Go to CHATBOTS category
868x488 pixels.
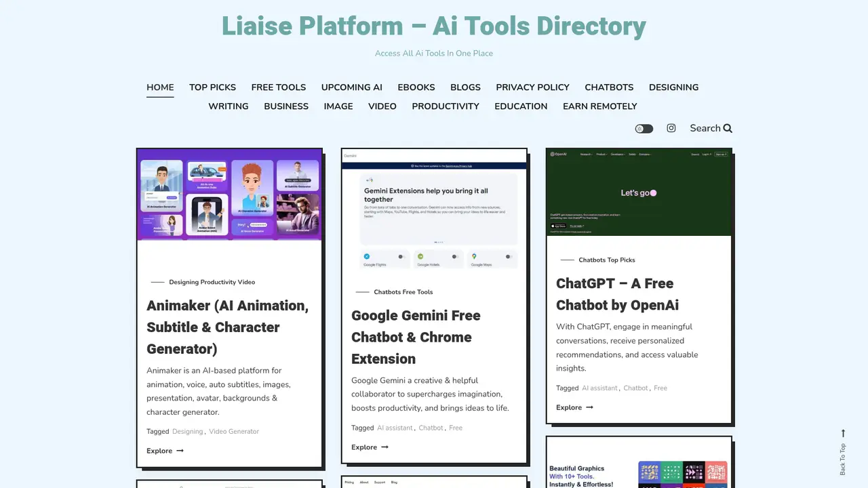pos(609,87)
